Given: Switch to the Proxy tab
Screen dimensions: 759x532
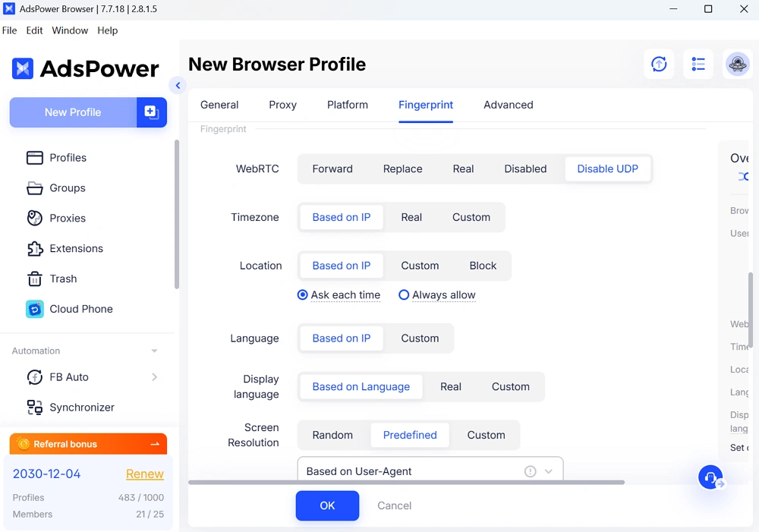Looking at the screenshot, I should coord(282,105).
